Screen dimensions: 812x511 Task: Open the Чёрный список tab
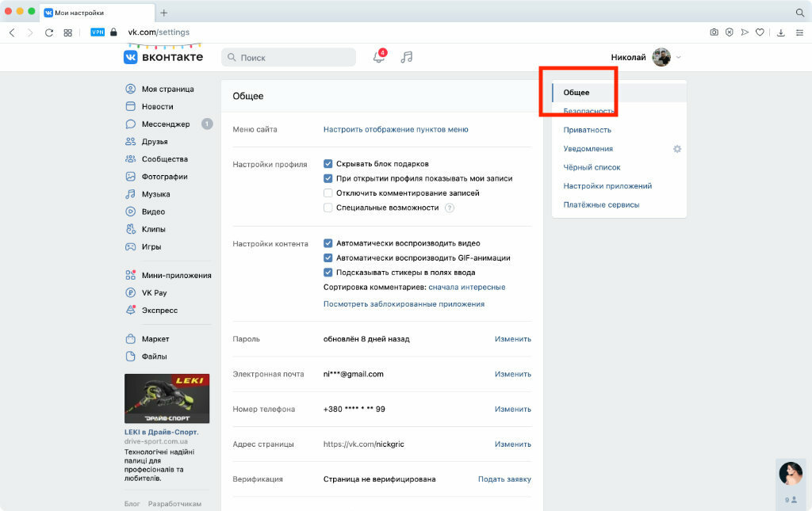point(592,167)
